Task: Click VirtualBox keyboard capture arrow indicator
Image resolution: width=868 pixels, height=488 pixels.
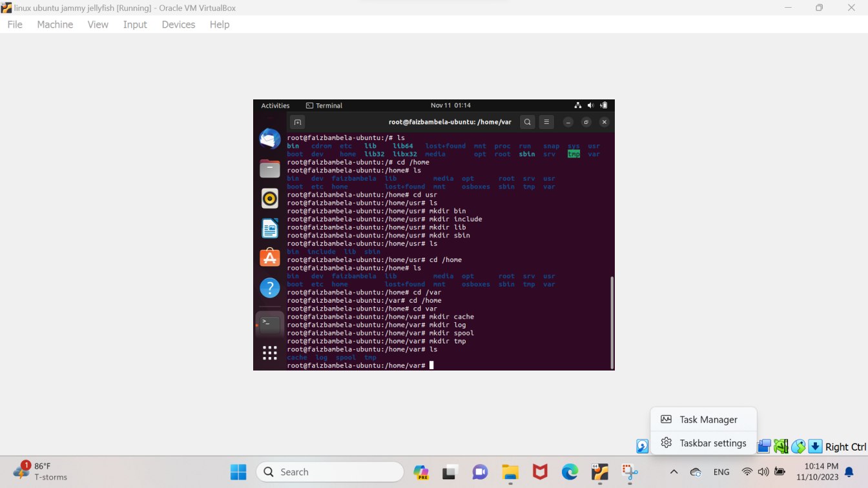Action: tap(815, 446)
